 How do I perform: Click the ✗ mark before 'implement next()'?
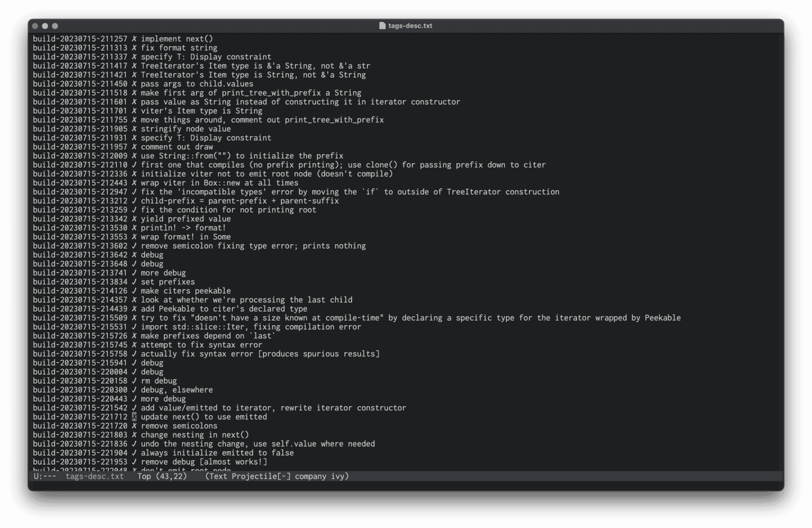(134, 39)
